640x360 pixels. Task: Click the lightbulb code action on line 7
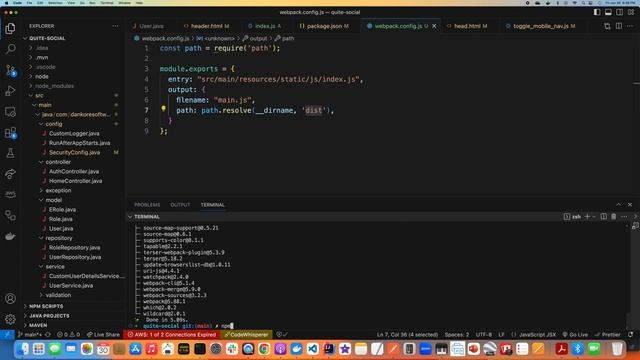coord(163,109)
